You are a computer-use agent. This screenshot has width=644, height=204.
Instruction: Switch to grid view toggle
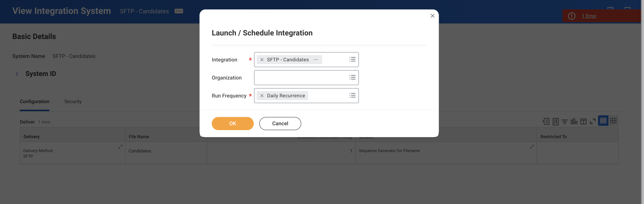[x=613, y=121]
